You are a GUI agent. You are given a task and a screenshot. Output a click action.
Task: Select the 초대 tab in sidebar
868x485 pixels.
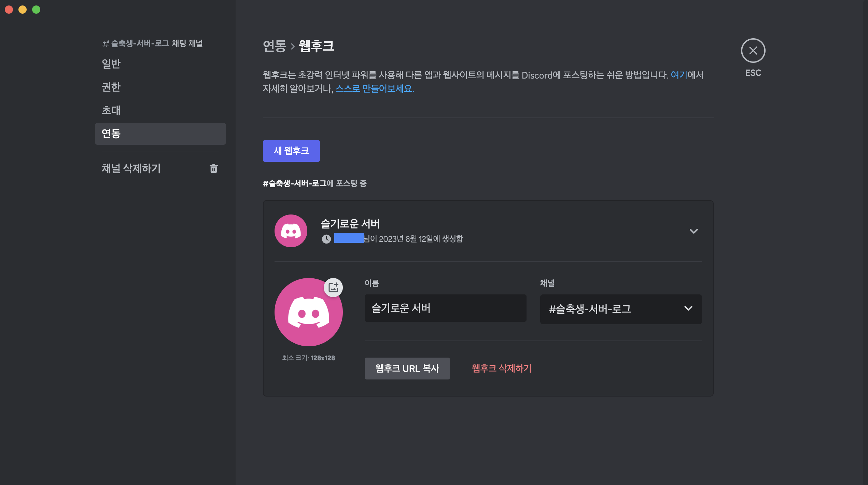point(111,110)
